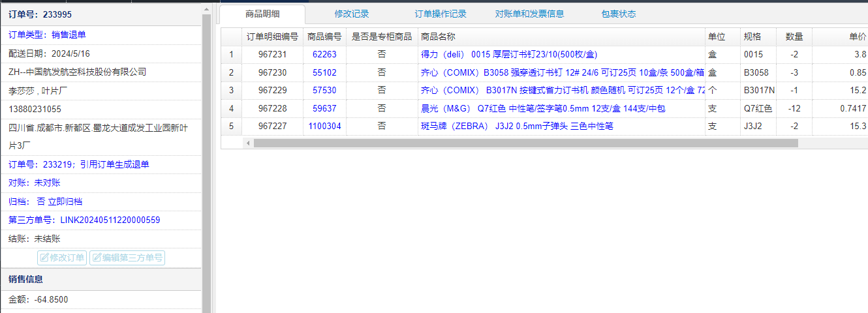
Task: Switch to the 商品明细 tab
Action: (262, 14)
